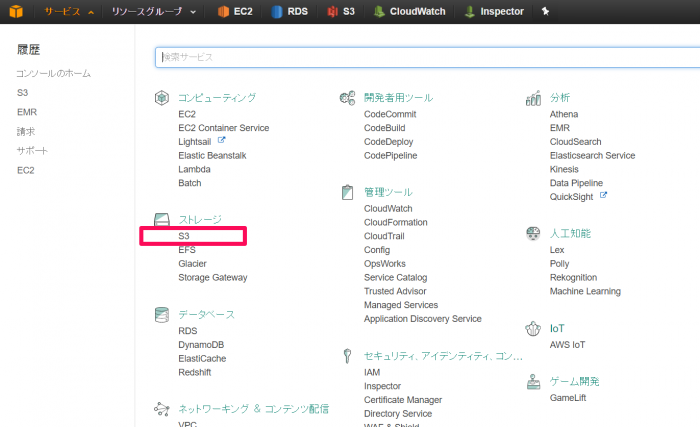
Task: Open the サービス dropdown menu
Action: (69, 12)
